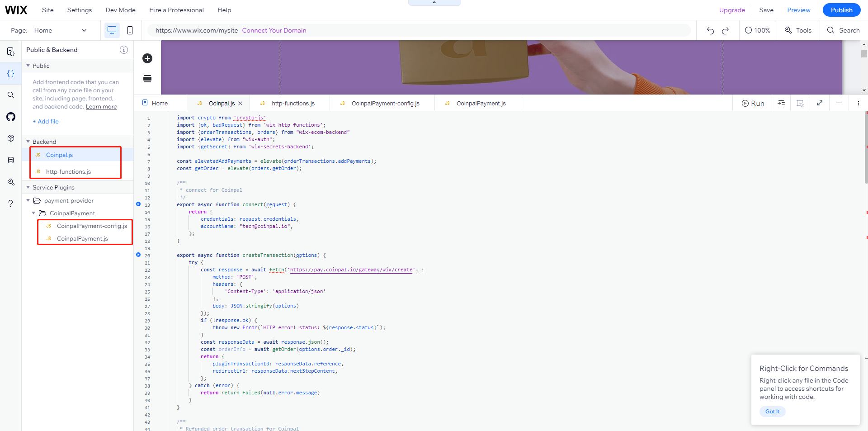Click the properties panel icon next to format
This screenshot has height=431, width=868.
[x=800, y=103]
